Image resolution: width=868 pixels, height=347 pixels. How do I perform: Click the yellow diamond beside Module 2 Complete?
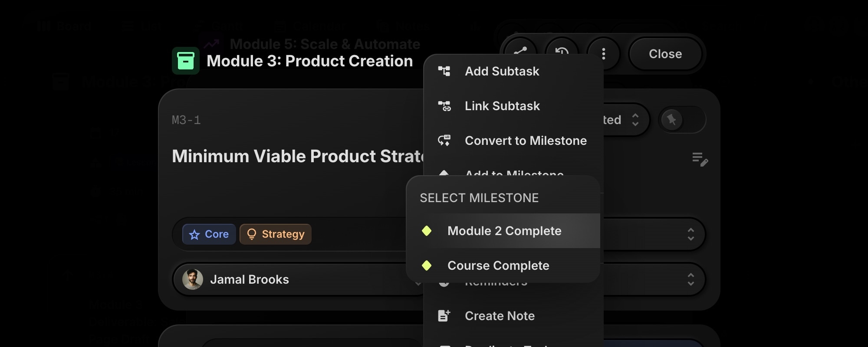point(427,231)
